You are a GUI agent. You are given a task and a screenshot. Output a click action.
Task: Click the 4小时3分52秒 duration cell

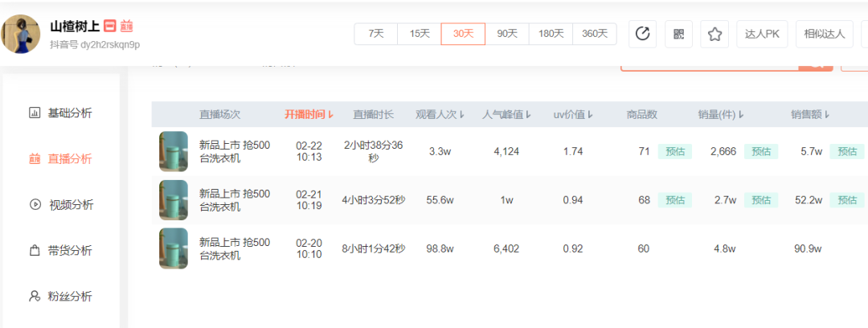(x=374, y=200)
